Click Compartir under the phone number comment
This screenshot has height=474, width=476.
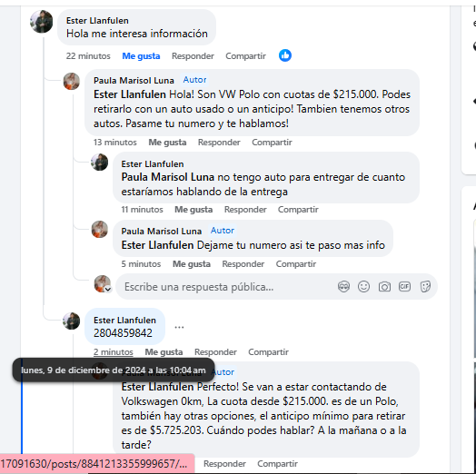[x=268, y=352]
